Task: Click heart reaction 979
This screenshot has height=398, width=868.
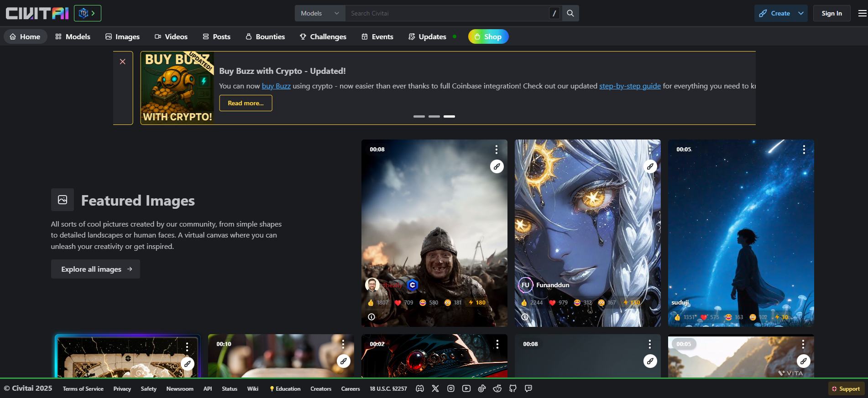Action: (558, 303)
